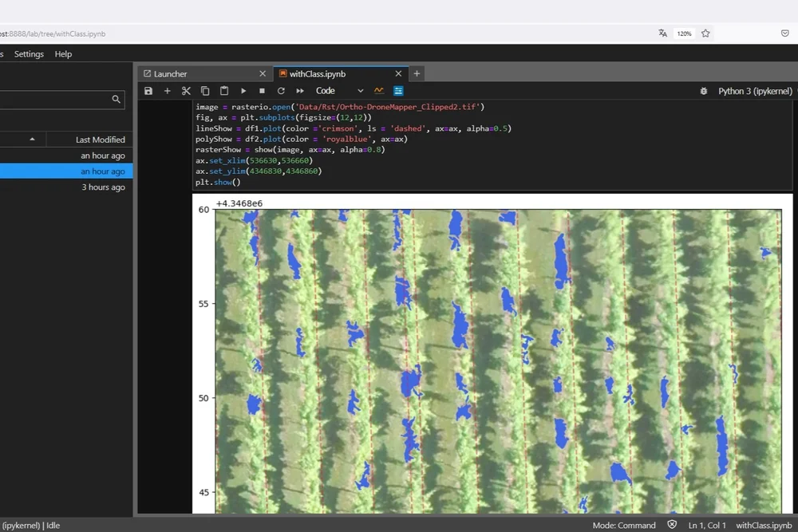Copy the selected cell
The width and height of the screenshot is (798, 532).
coord(206,90)
